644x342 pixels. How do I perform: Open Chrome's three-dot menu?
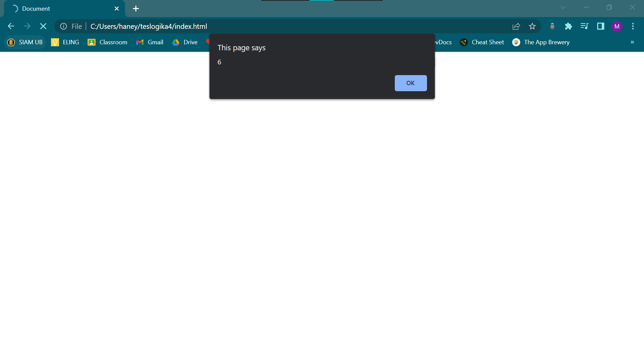pyautogui.click(x=633, y=26)
